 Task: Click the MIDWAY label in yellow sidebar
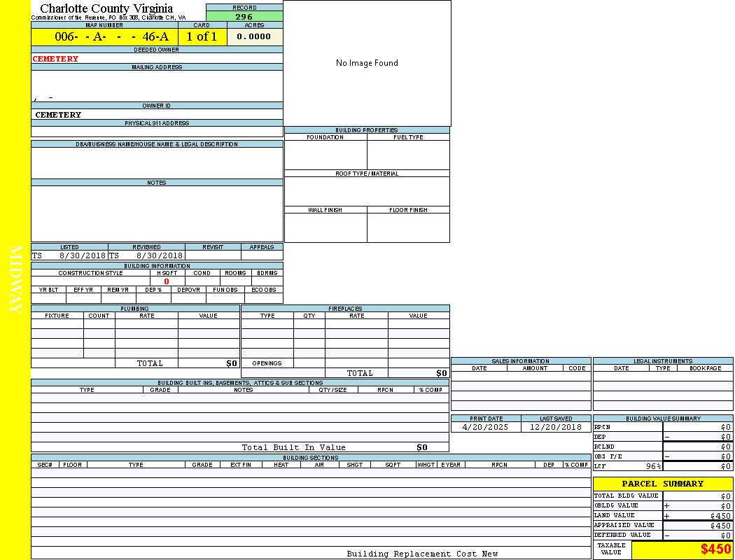15,280
